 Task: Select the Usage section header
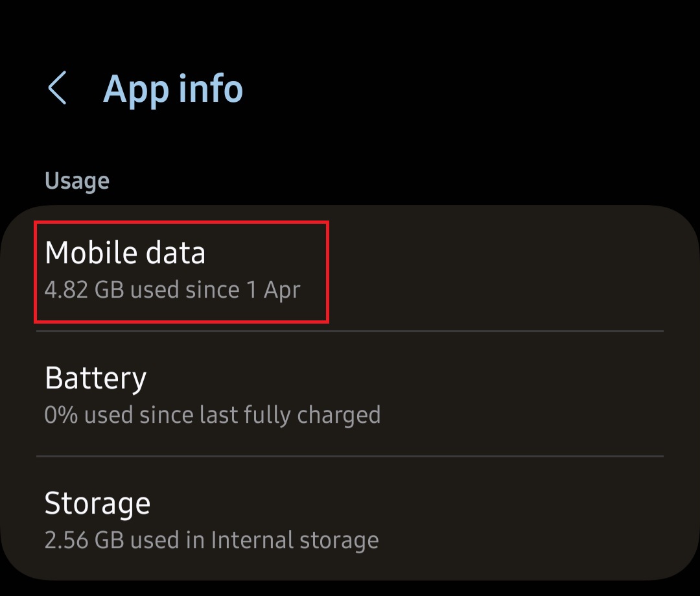point(77,181)
